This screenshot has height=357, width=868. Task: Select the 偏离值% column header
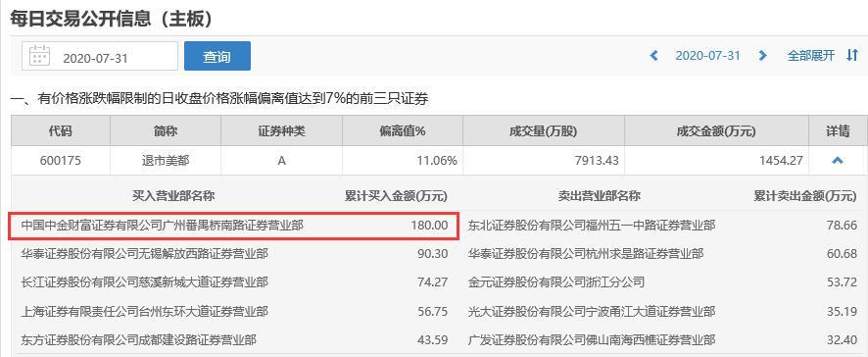[403, 130]
